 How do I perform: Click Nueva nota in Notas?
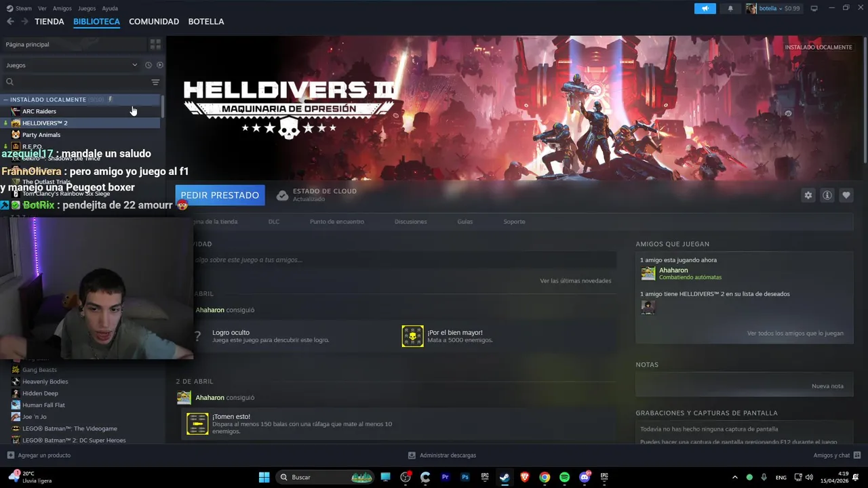coord(828,386)
